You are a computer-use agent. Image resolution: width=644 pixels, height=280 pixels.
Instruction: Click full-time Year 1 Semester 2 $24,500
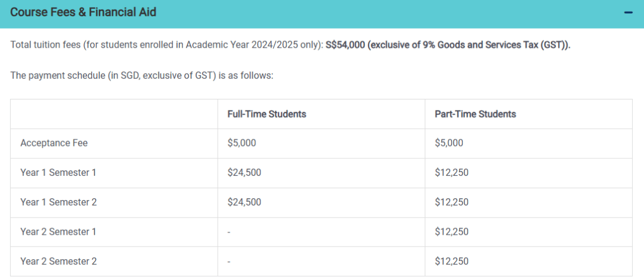(x=244, y=203)
